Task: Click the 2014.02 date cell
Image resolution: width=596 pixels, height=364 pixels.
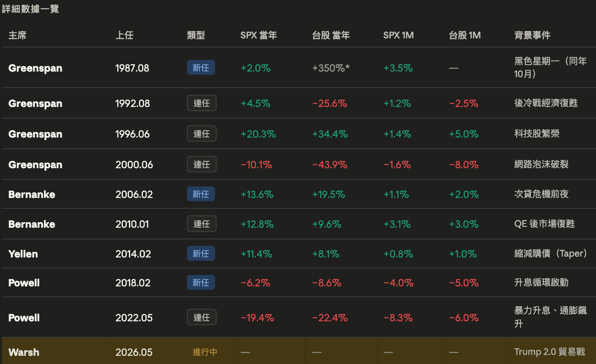Action: tap(133, 254)
